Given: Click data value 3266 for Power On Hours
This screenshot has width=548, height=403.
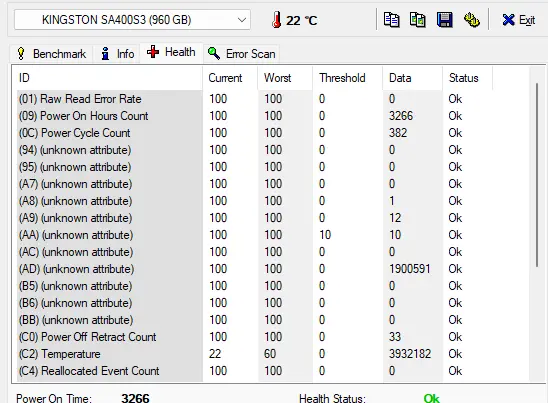Looking at the screenshot, I should (x=401, y=116).
